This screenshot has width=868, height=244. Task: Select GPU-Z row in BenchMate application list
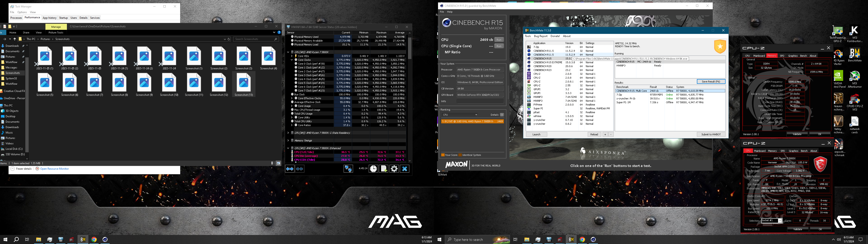[569, 86]
